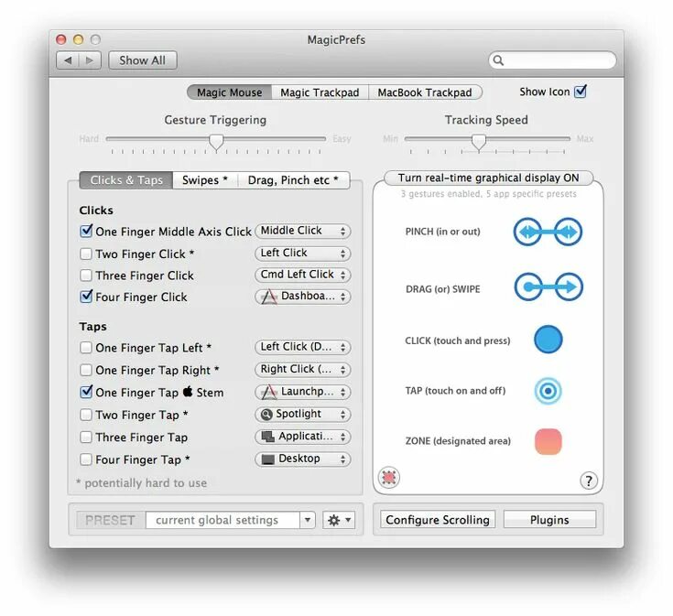Viewport: 673px width, 616px height.
Task: Click the Apple logo in One Finger Tap Stem
Action: (188, 392)
